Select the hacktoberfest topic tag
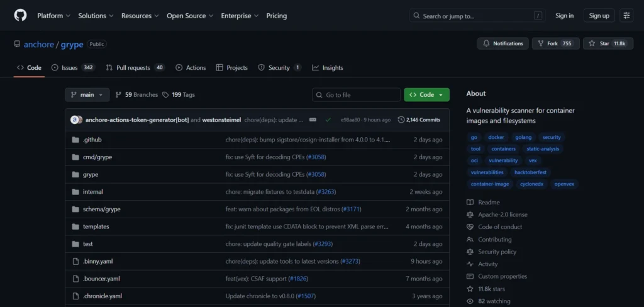Viewport: 644px width, 307px height. (530, 172)
